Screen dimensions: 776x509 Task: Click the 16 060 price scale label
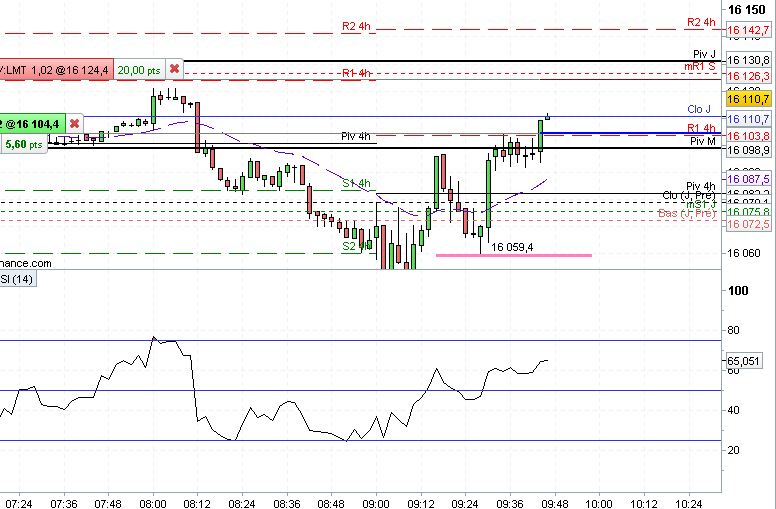point(743,254)
